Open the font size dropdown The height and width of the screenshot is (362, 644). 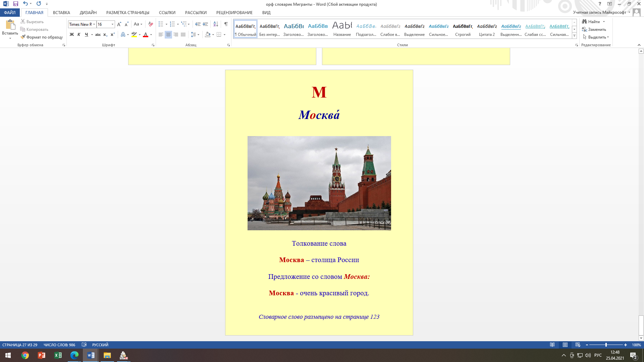112,24
